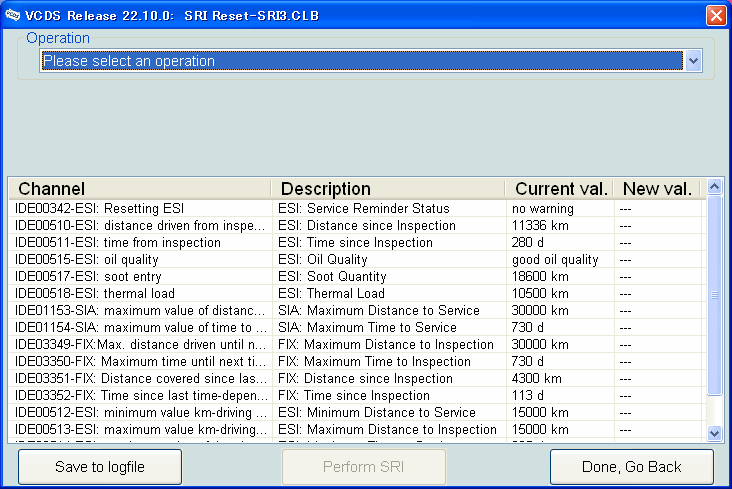
Task: Select the 'Please select an operation' combo box
Action: pos(370,61)
